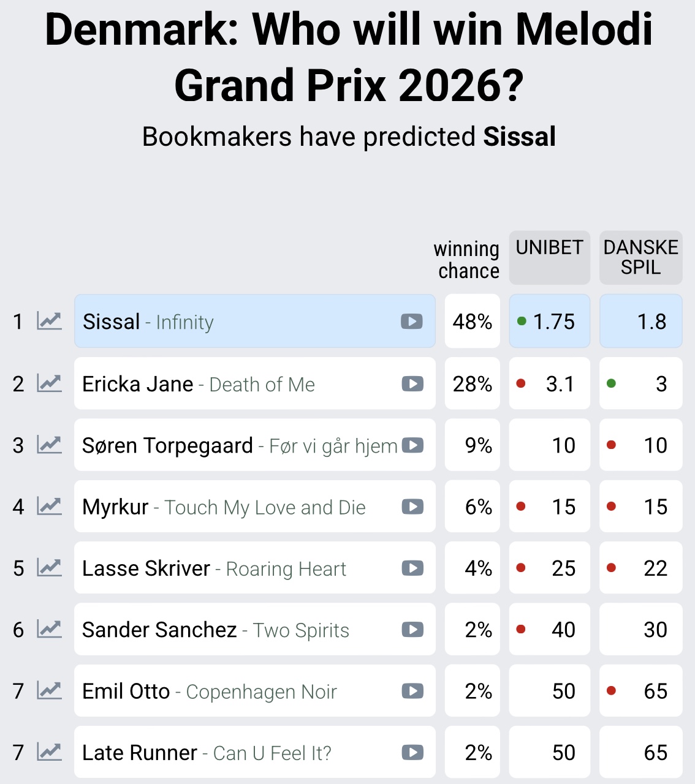695x784 pixels.
Task: Play the video for Sissal's Infinity
Action: point(412,322)
